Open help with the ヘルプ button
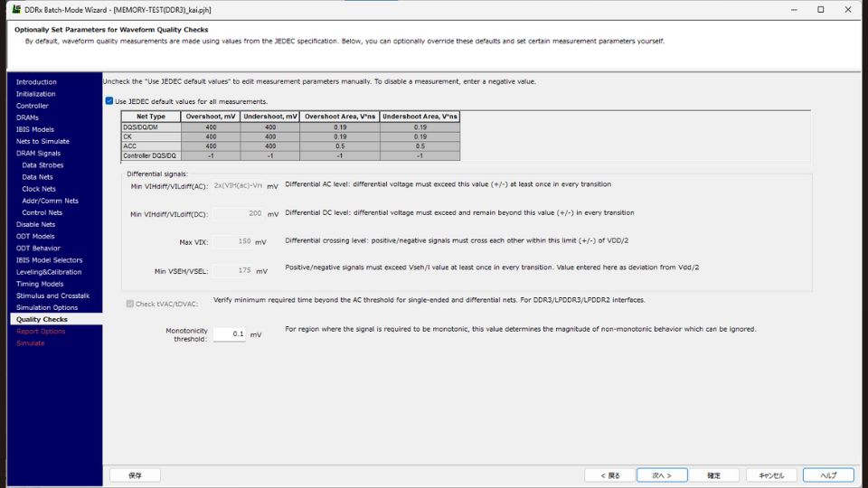Screen dimensions: 868x488 point(827,475)
